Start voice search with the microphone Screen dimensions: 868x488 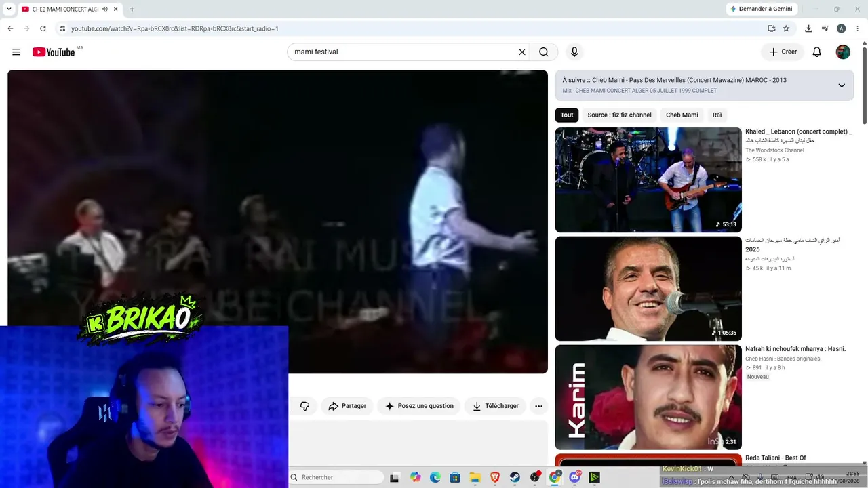coord(574,52)
